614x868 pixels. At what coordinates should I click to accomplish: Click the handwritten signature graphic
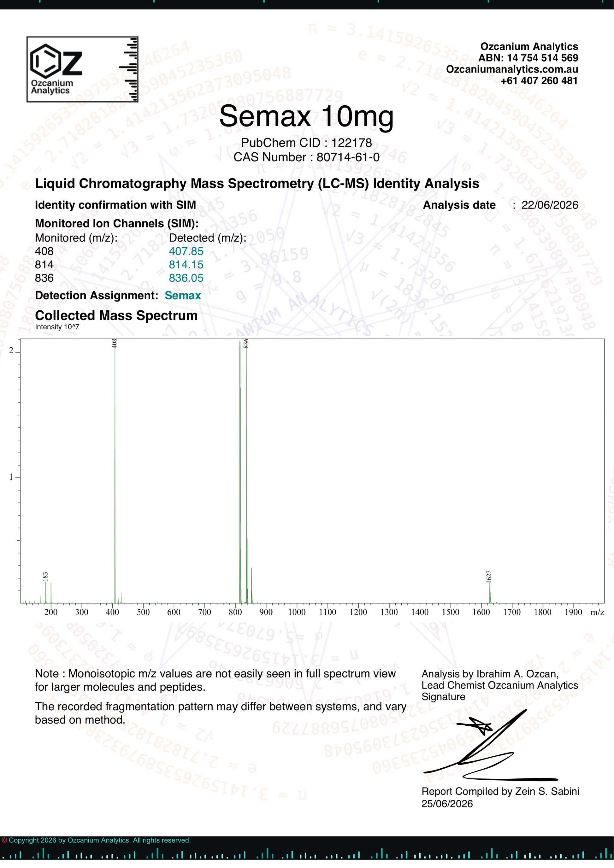tap(491, 745)
